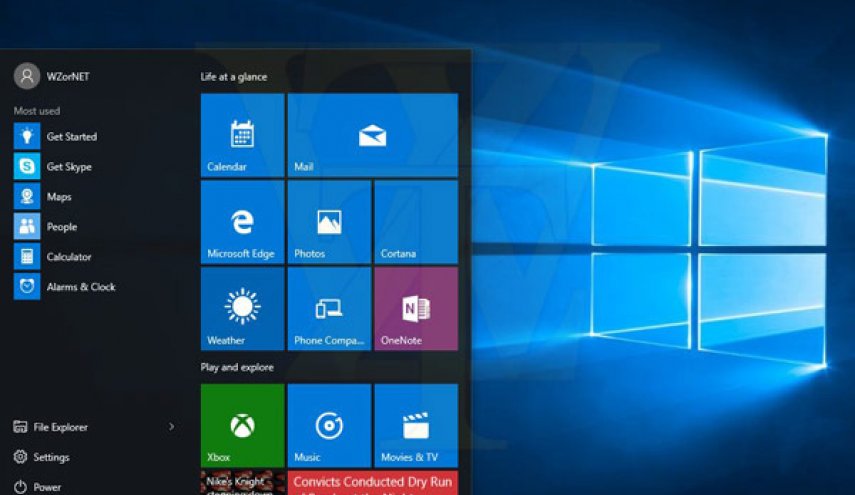Click the Most used heading
Screen dimensions: 855x495
pyautogui.click(x=37, y=111)
